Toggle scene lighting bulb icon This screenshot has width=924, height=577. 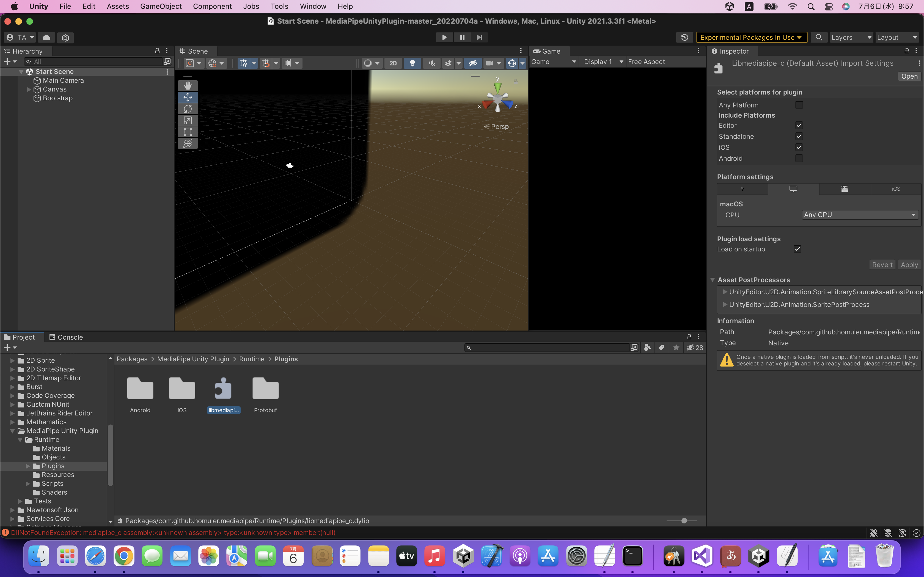pyautogui.click(x=412, y=63)
